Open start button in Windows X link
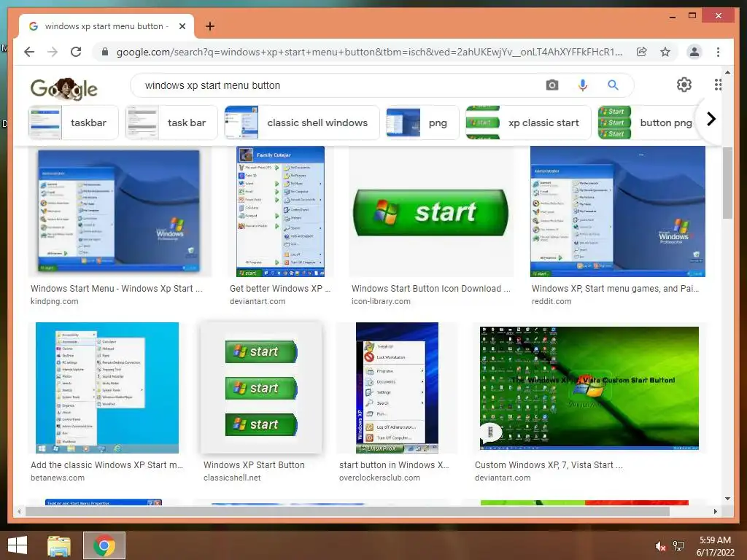747x560 pixels. pos(394,465)
